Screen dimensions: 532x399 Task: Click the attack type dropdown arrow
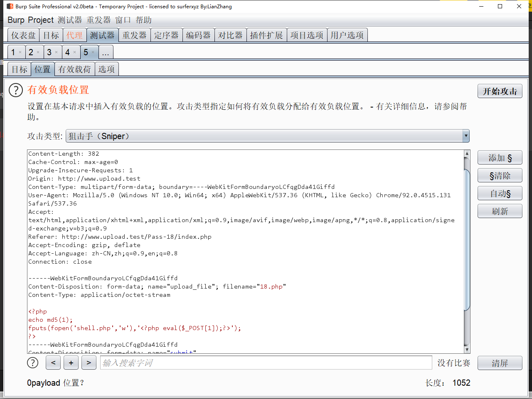tap(466, 136)
